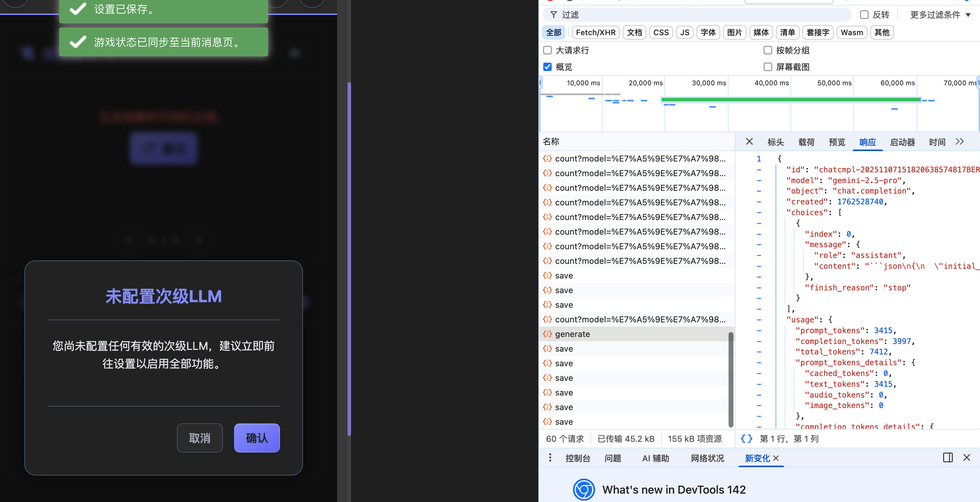Image resolution: width=980 pixels, height=502 pixels.
Task: Click the 50,000 ms timeline marker
Action: [834, 83]
